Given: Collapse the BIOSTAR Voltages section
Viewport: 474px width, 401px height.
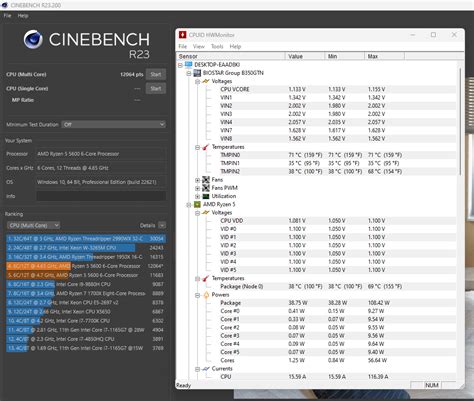Looking at the screenshot, I should click(x=197, y=81).
